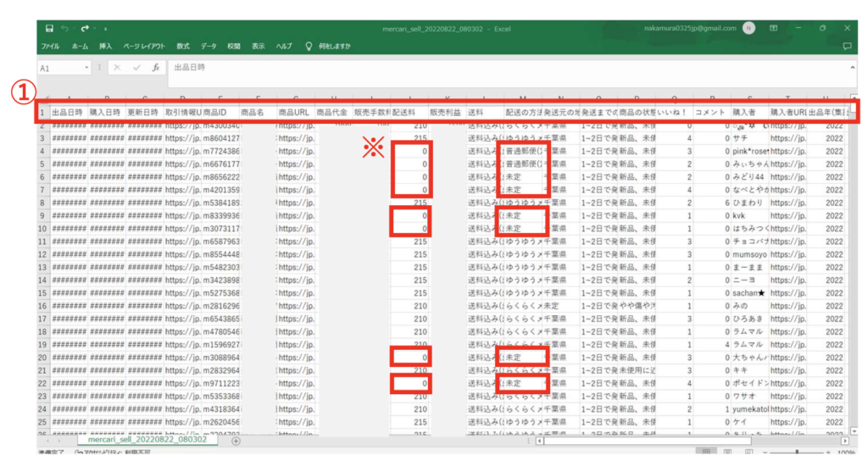Click the user account avatar icon
Viewport: 868px width, 461px height.
748,28
